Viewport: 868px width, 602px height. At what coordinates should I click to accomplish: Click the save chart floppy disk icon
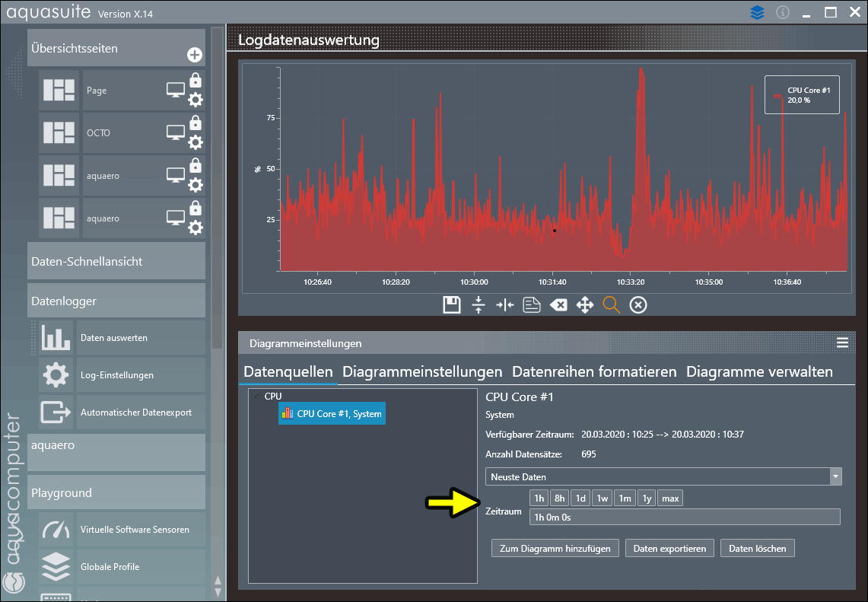coord(451,305)
